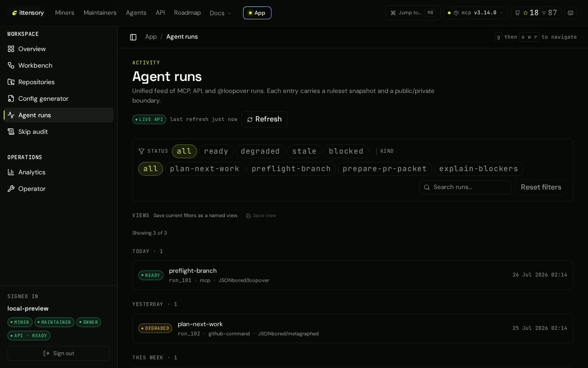The image size is (588, 368).
Task: Filter status by blocked
Action: [346, 151]
